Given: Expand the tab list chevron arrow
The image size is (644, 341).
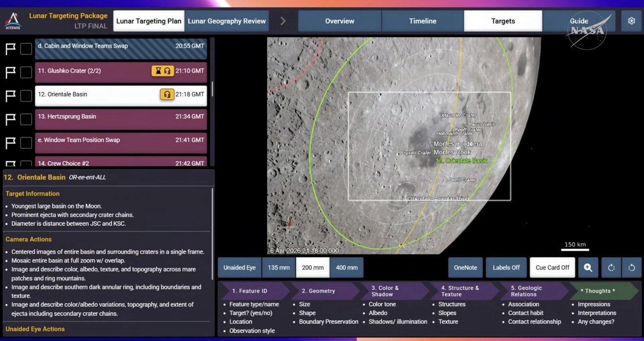Looking at the screenshot, I should pyautogui.click(x=283, y=21).
